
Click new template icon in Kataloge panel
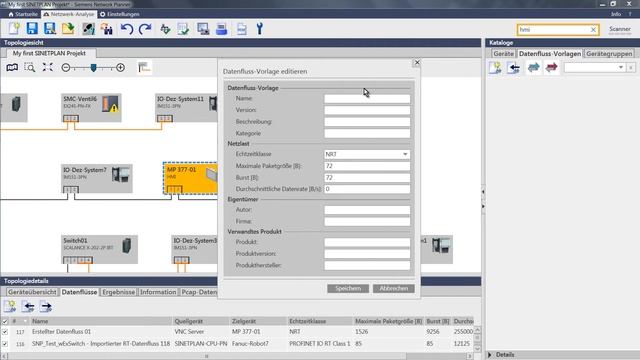click(495, 67)
